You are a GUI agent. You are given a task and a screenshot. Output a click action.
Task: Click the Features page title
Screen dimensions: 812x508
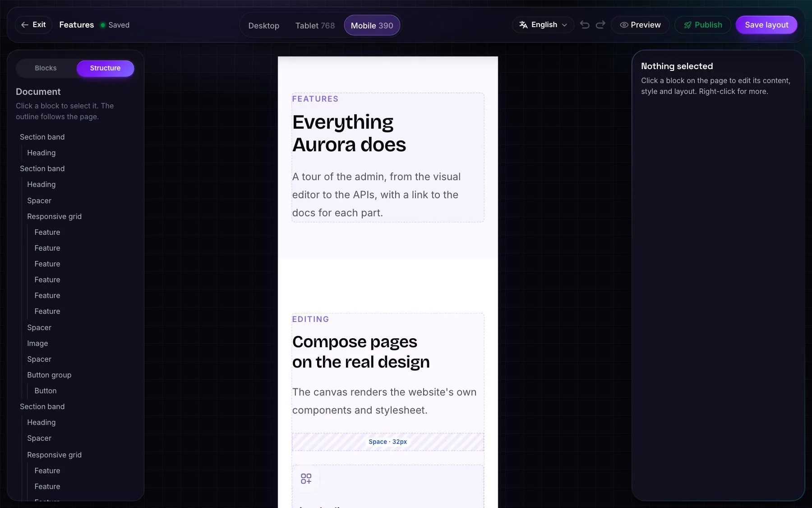click(x=77, y=25)
